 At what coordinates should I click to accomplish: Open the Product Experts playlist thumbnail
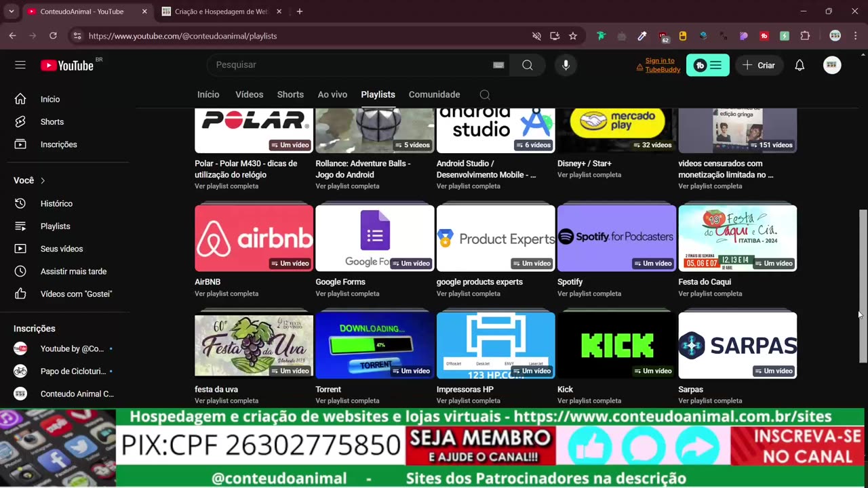[496, 238]
